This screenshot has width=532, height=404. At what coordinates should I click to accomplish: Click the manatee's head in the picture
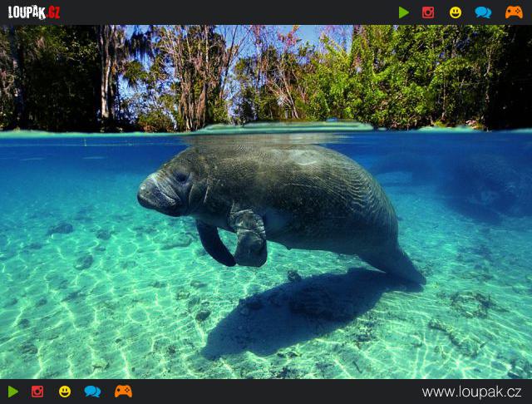[166, 187]
